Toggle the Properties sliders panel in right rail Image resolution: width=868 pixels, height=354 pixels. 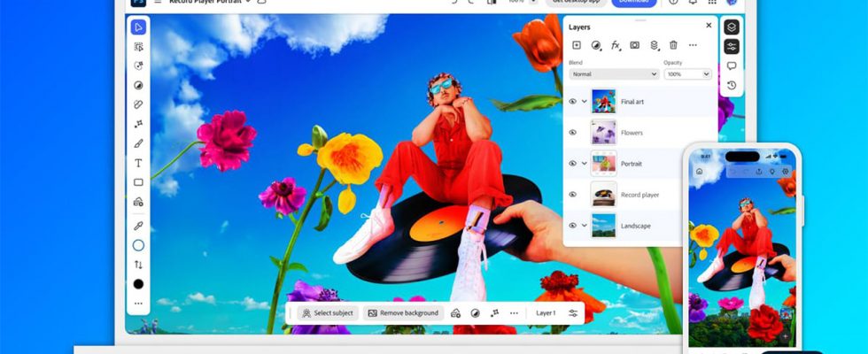(732, 46)
